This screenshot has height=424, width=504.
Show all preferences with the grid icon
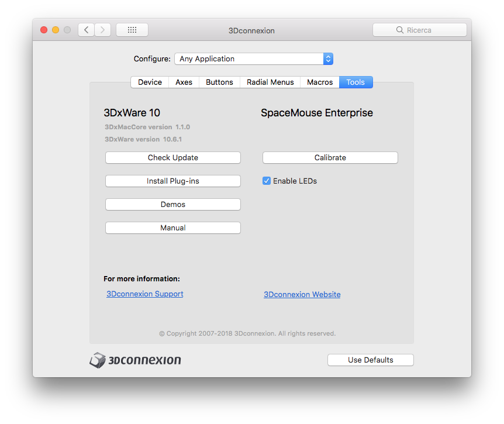[132, 30]
